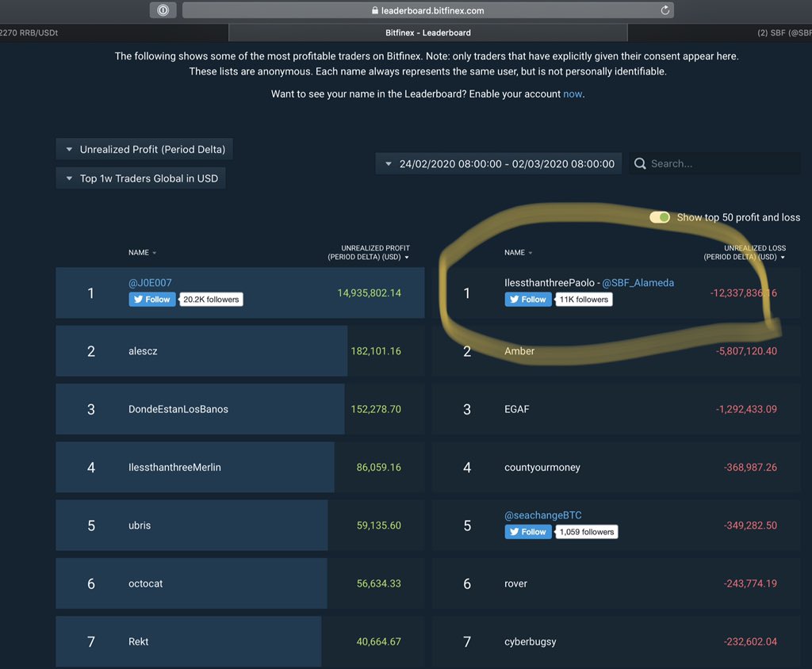This screenshot has height=669, width=812.
Task: Click loss value -349,282.50
Action: [x=750, y=525]
